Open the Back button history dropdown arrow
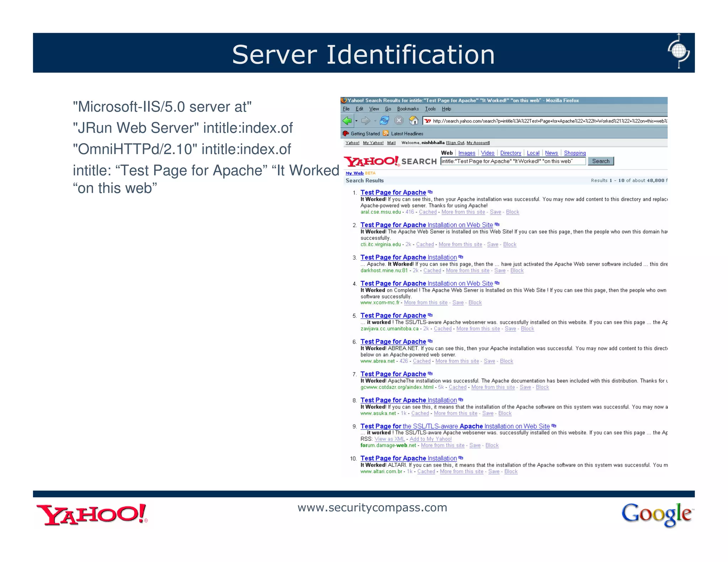Screen dimensions: 728x562 point(356,121)
